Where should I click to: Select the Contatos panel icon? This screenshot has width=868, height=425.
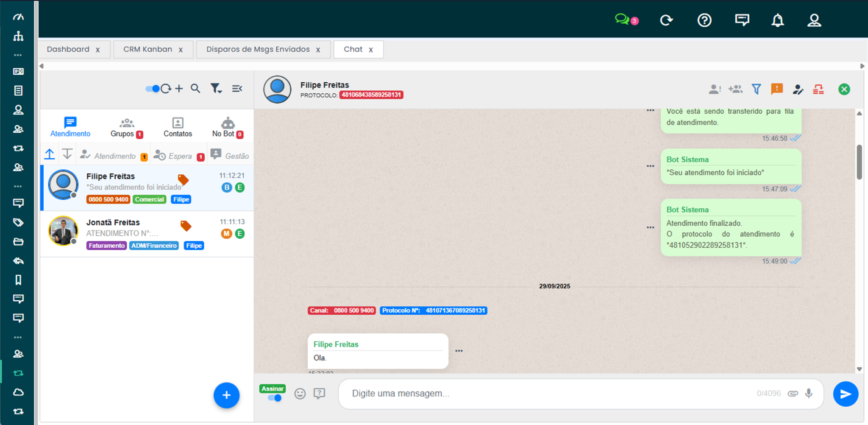coord(178,126)
